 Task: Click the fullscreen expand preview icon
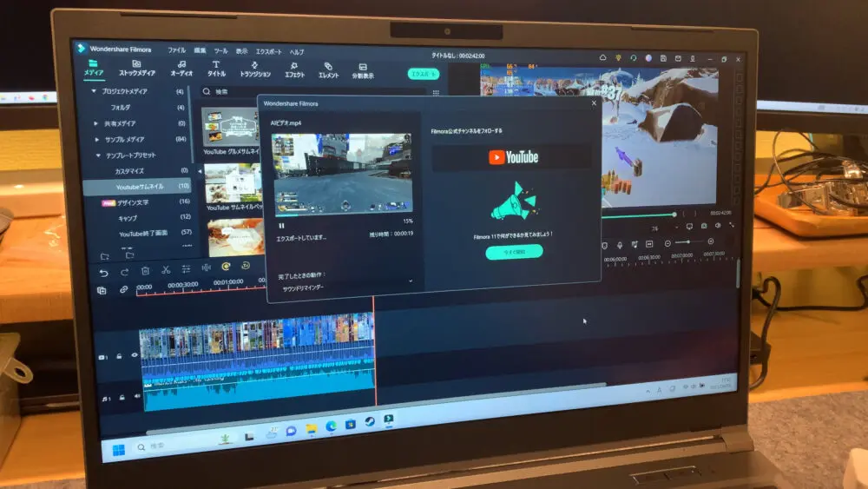[732, 225]
